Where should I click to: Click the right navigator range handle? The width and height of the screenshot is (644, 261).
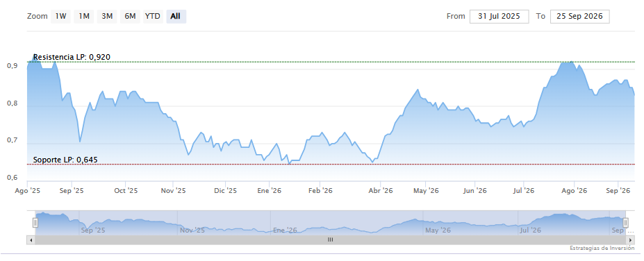pos(625,222)
